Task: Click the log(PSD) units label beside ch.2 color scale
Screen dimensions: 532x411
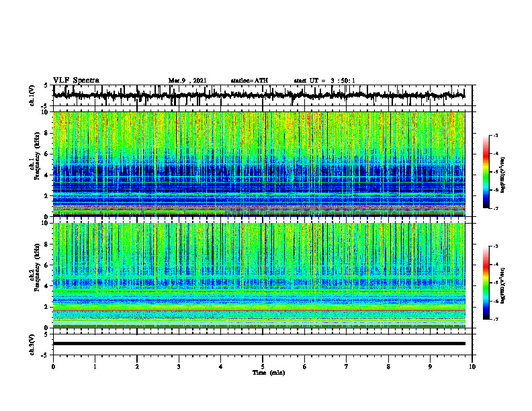Action: (x=504, y=285)
